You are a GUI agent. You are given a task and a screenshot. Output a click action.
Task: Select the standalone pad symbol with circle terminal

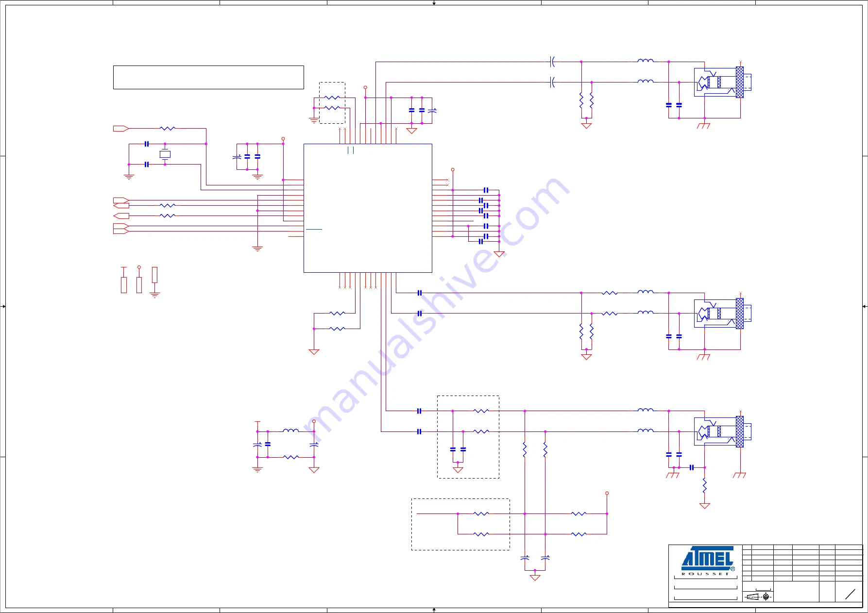(x=139, y=279)
